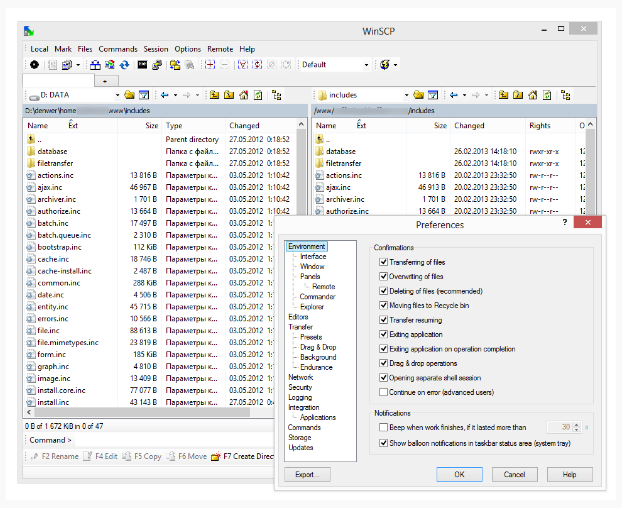Click the remote panel Open Directory folder icon
The width and height of the screenshot is (625, 510).
[419, 95]
